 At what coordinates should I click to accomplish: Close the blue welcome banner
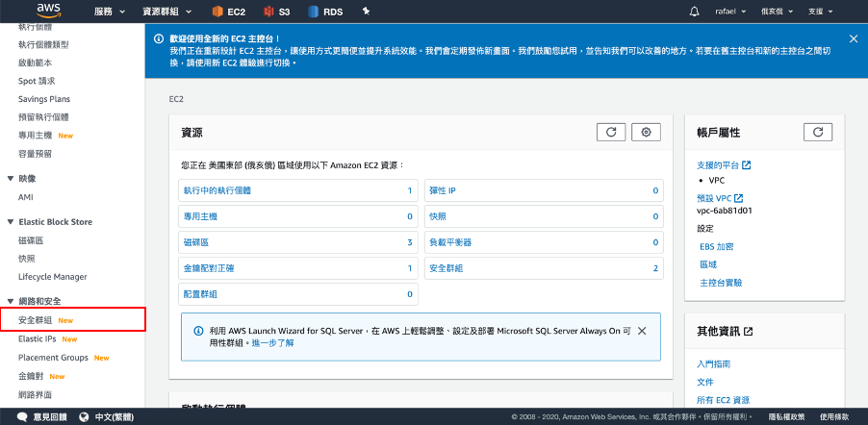click(854, 38)
